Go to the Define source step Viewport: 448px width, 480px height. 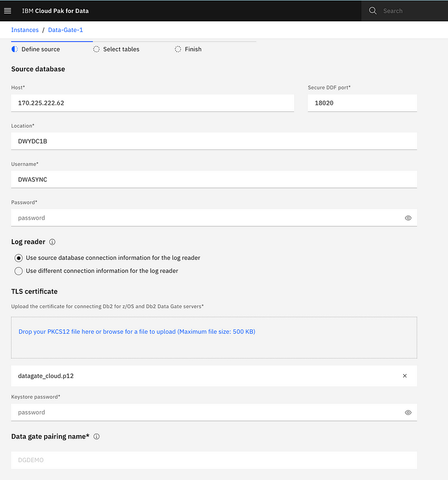[36, 49]
